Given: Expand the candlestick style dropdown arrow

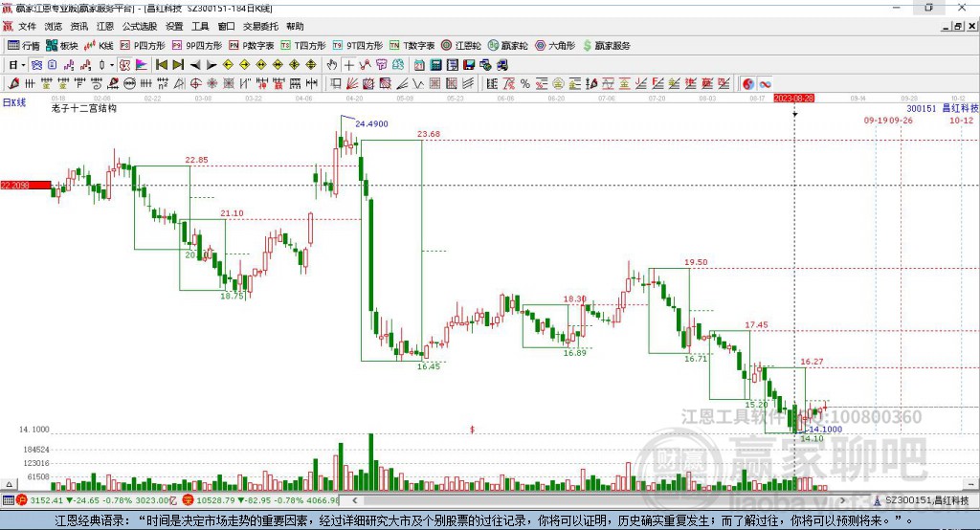Looking at the screenshot, I should (x=112, y=64).
